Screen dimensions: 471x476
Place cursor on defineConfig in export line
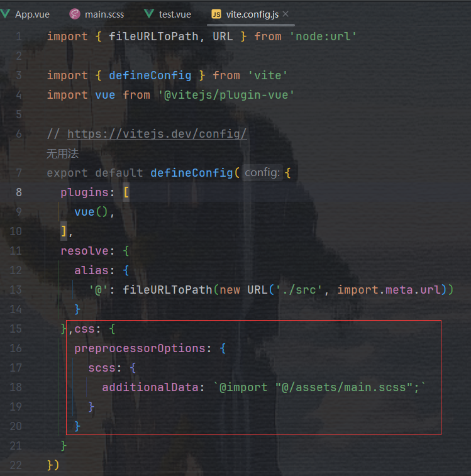(x=191, y=173)
